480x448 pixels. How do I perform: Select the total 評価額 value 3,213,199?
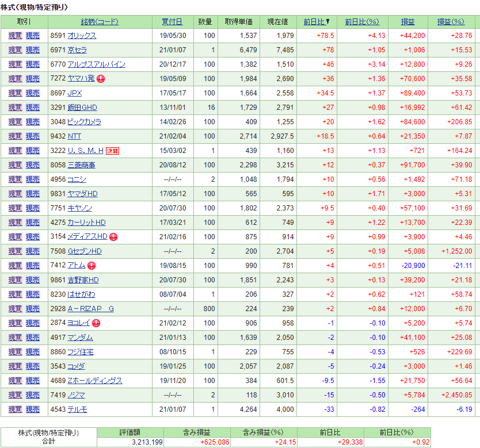[x=147, y=442]
